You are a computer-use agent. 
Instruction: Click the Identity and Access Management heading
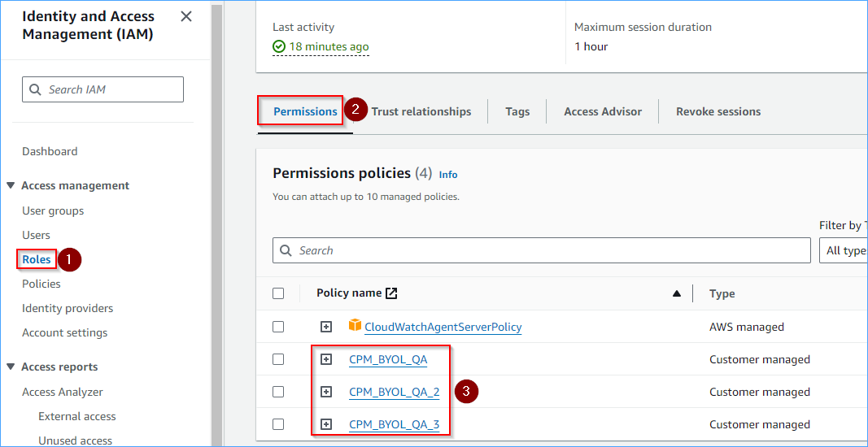[x=88, y=25]
